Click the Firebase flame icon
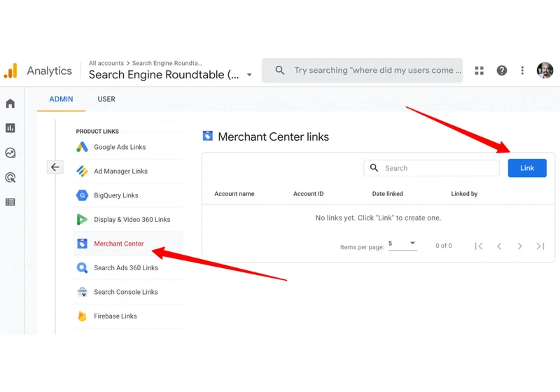 pyautogui.click(x=82, y=316)
